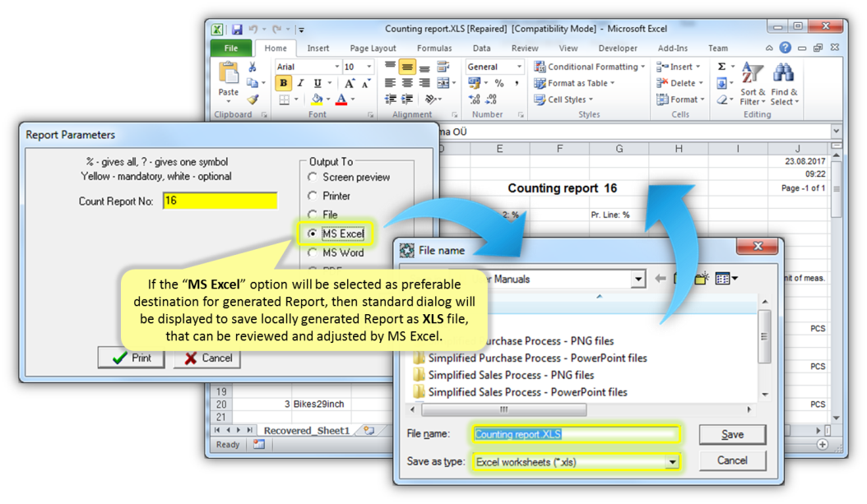Click the Align Text Right icon
The width and height of the screenshot is (867, 504).
pyautogui.click(x=424, y=83)
